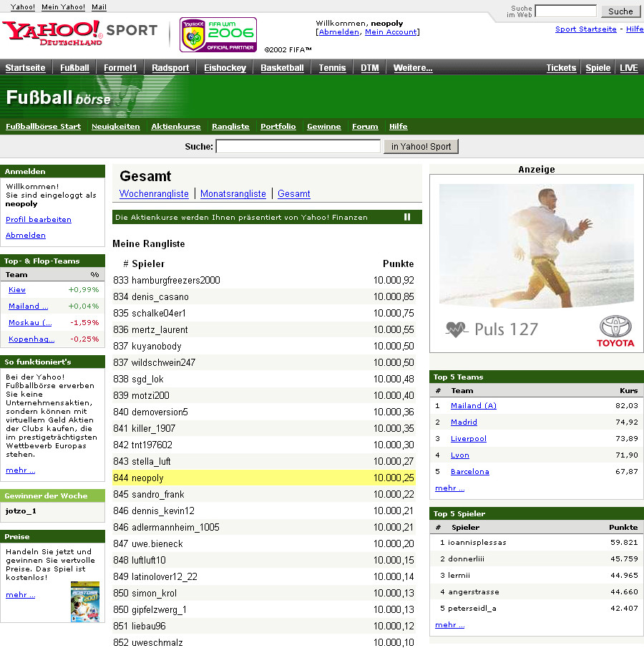
Task: Open the Formel1 tab
Action: coord(119,68)
